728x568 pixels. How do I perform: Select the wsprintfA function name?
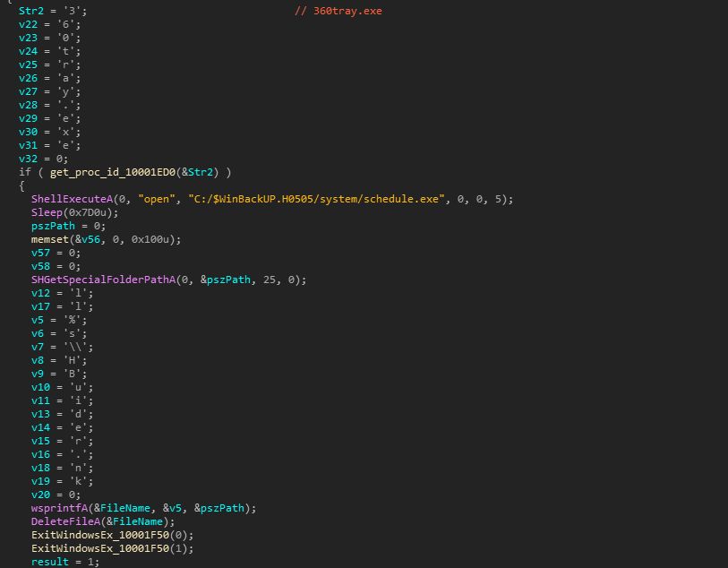[x=59, y=509]
